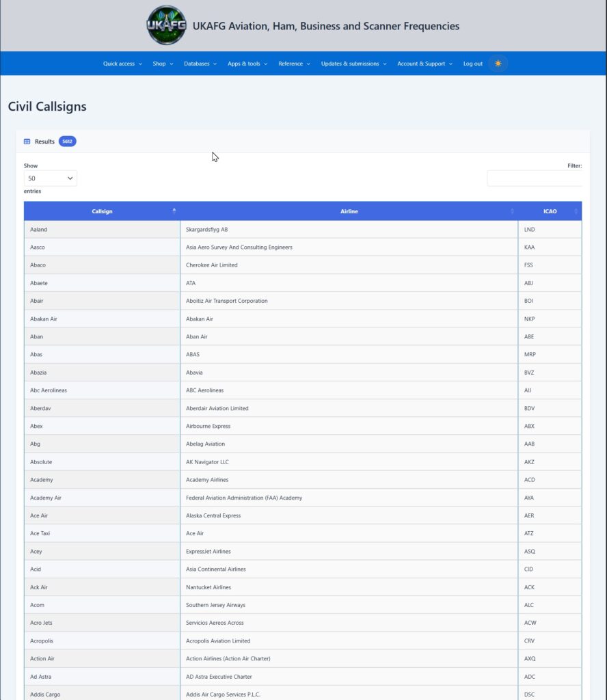Open the Show entries dropdown
Screen dimensions: 607x700
[51, 178]
